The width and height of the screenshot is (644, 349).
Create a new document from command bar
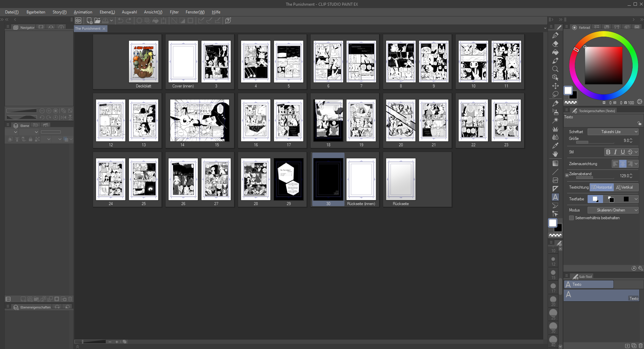(x=89, y=21)
